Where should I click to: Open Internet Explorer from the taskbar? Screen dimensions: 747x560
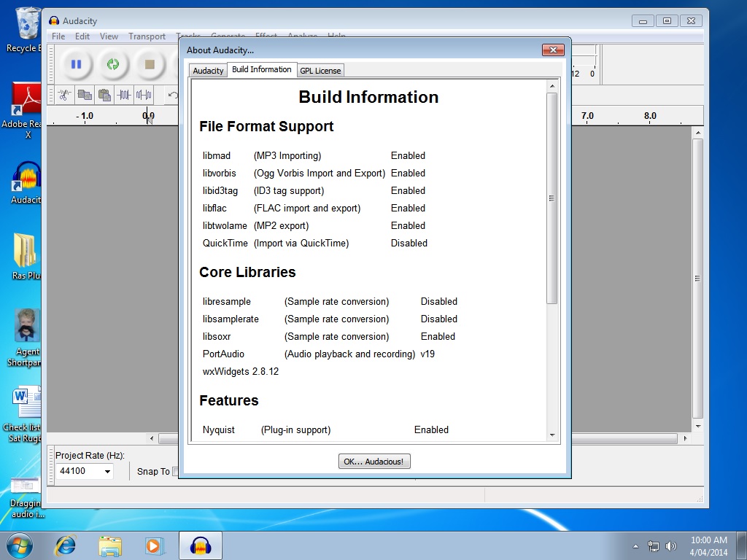(65, 545)
